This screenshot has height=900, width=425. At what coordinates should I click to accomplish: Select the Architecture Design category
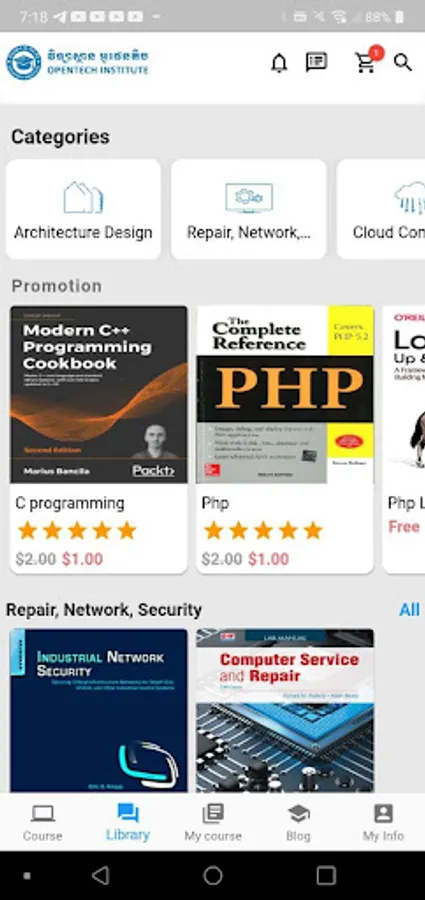click(83, 209)
